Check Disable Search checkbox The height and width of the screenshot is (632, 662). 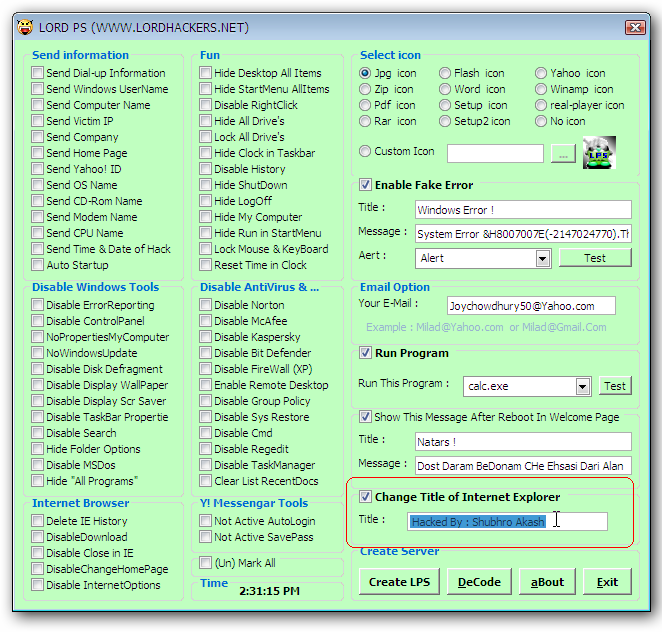click(37, 433)
